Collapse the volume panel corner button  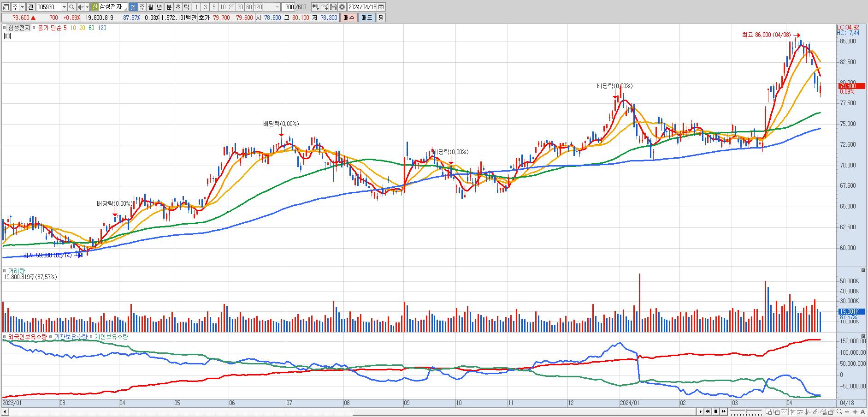pos(863,270)
